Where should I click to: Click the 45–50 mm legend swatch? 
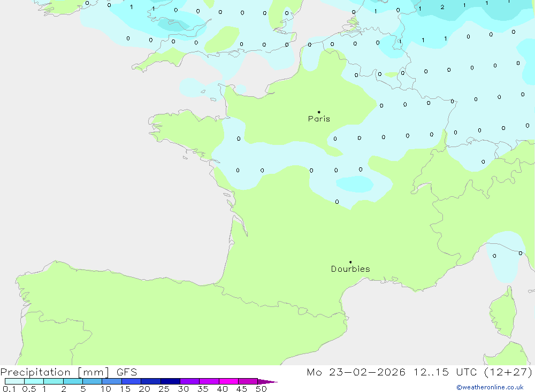(248, 381)
